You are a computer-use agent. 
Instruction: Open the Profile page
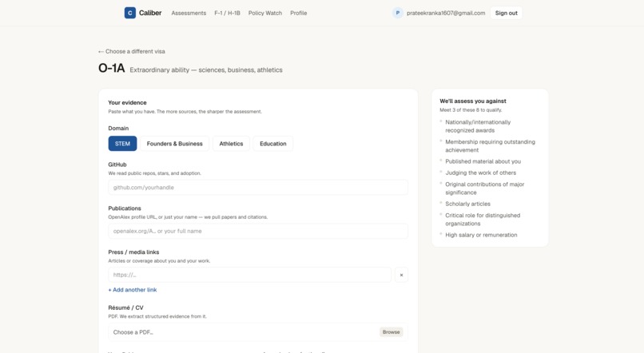pos(299,13)
